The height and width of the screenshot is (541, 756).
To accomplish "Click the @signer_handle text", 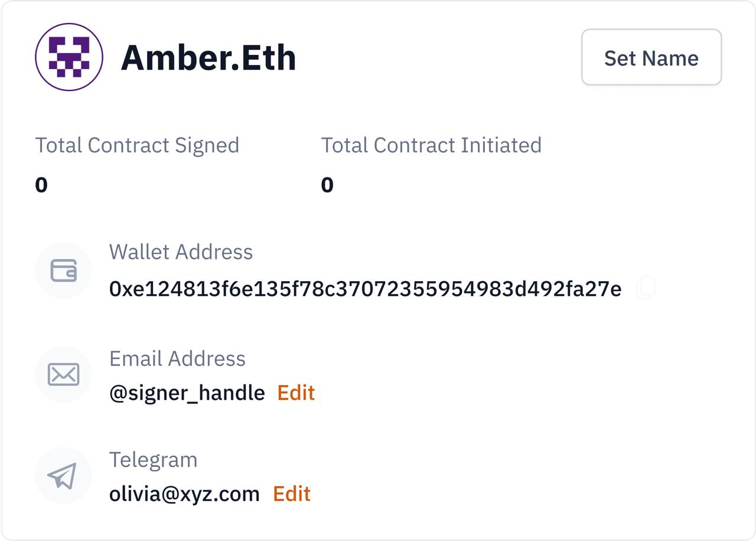I will coord(187,393).
